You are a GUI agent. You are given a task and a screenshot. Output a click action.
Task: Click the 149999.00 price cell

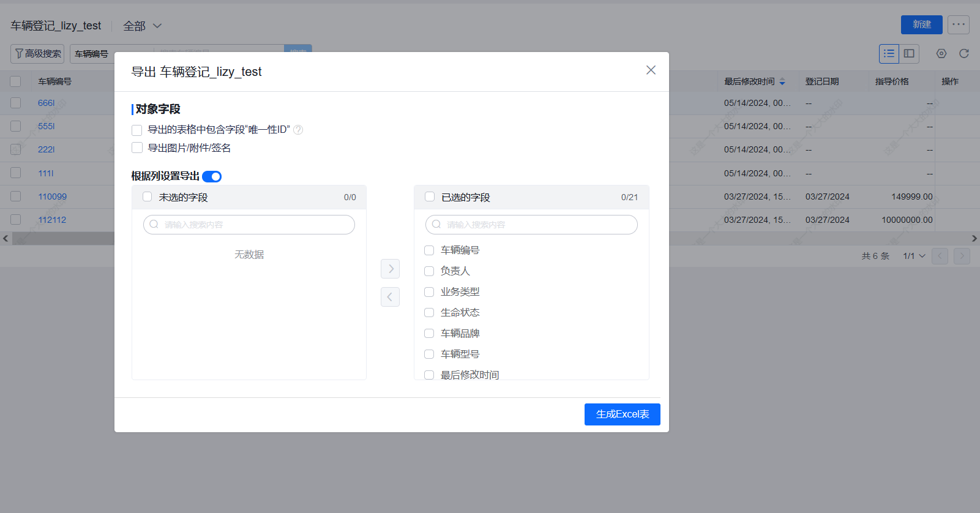click(x=912, y=197)
